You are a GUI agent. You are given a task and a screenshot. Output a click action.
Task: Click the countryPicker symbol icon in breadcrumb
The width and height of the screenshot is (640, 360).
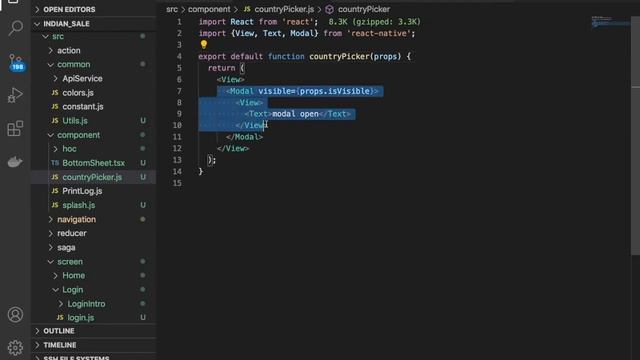(x=329, y=9)
